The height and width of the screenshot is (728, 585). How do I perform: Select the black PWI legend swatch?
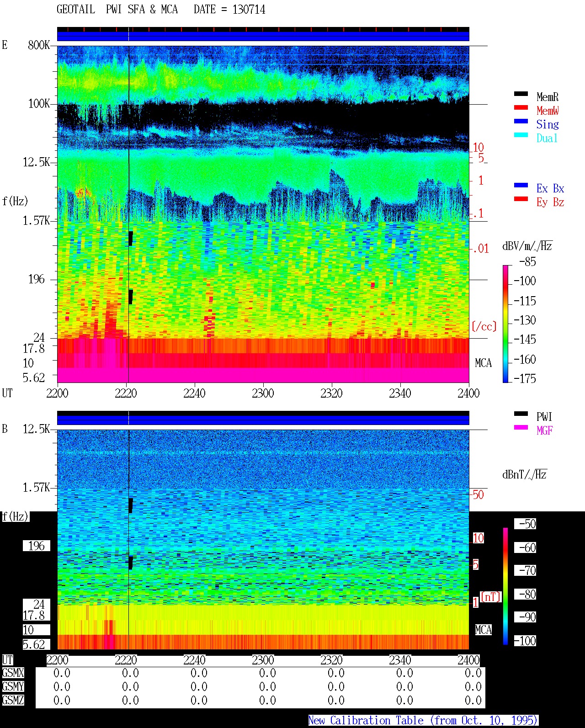[521, 414]
